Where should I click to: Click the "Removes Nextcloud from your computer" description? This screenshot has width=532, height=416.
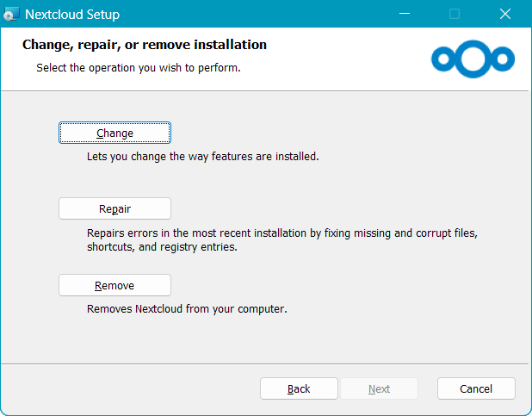pos(187,308)
